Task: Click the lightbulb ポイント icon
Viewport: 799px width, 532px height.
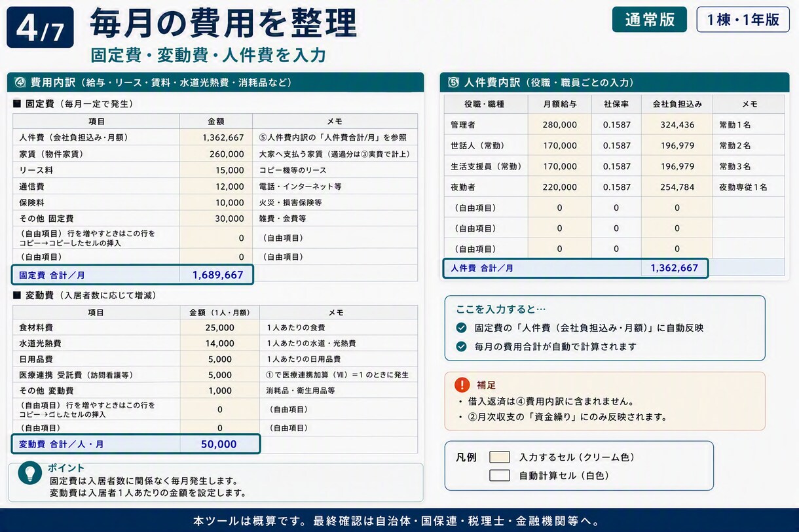Action: click(30, 473)
